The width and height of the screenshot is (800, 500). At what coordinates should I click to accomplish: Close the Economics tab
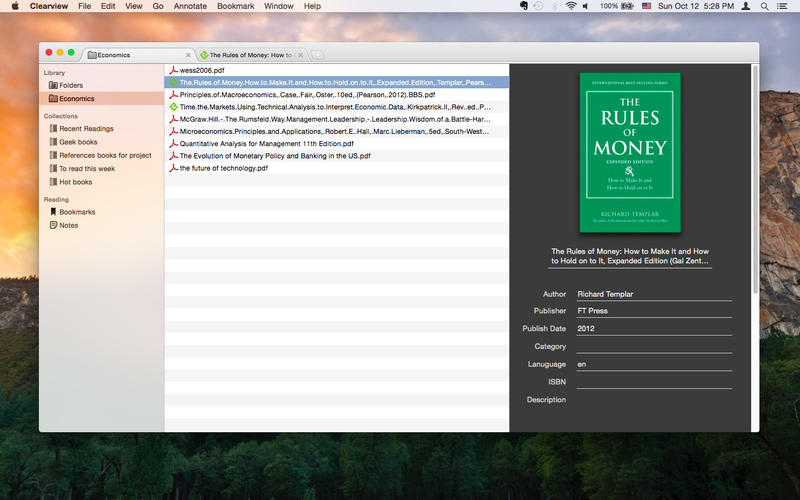[x=187, y=55]
